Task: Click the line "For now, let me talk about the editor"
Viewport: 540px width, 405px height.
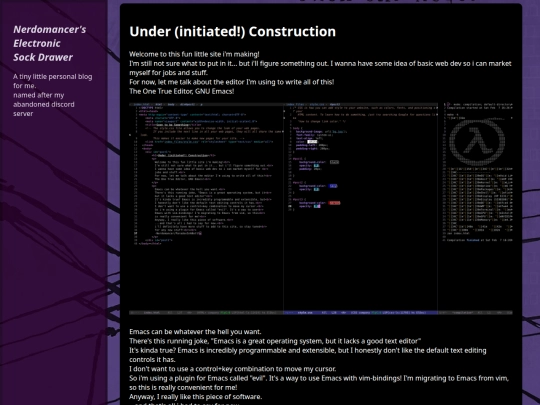Action: (x=231, y=82)
